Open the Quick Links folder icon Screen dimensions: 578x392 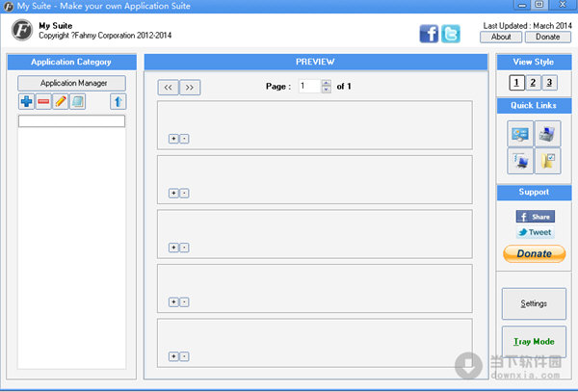[548, 161]
